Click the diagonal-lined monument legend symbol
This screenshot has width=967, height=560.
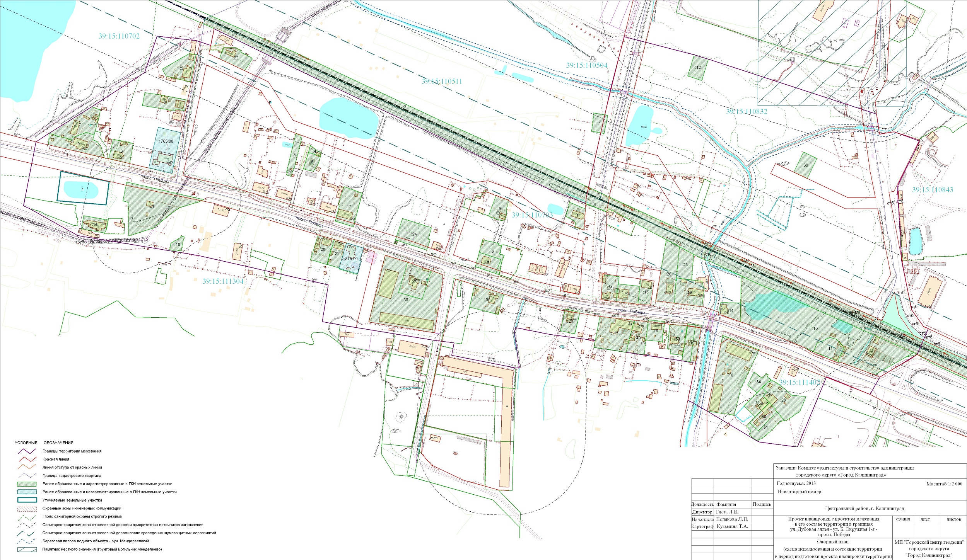coord(27,549)
